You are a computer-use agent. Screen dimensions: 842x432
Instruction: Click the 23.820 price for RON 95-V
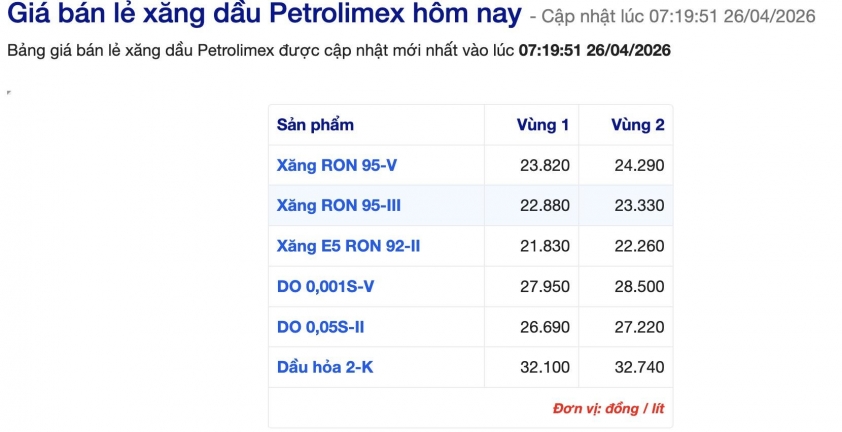tap(545, 165)
